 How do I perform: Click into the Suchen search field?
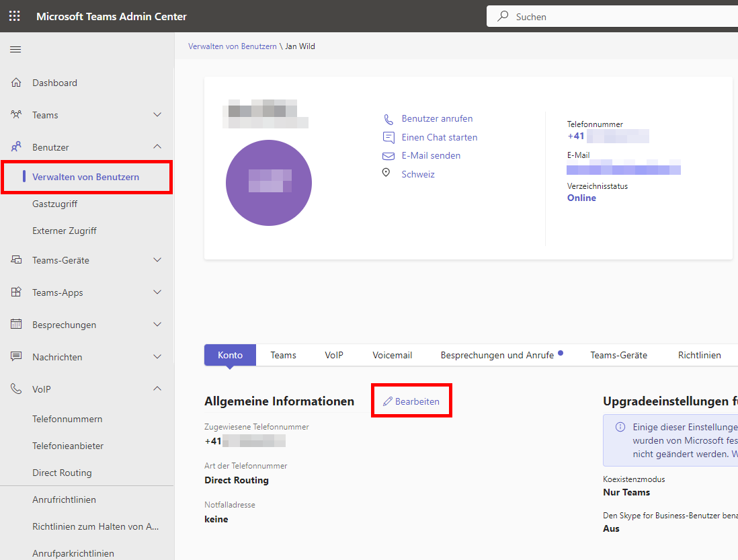612,16
